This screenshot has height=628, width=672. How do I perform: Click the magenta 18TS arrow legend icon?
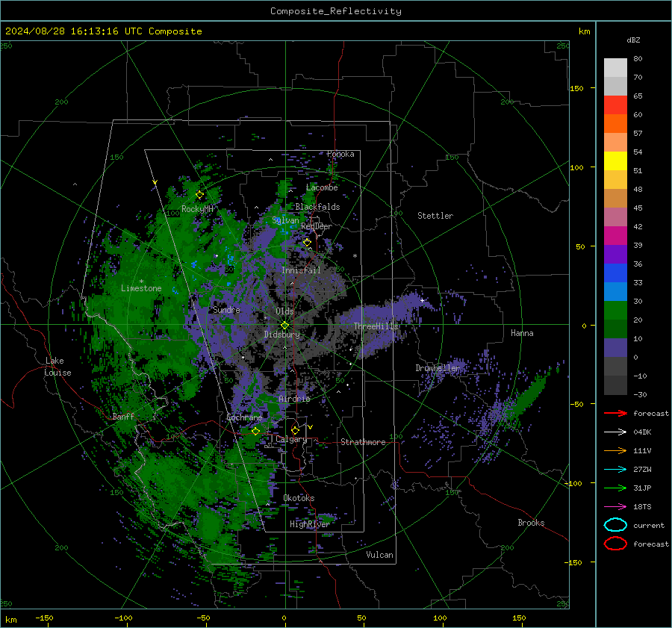point(615,507)
